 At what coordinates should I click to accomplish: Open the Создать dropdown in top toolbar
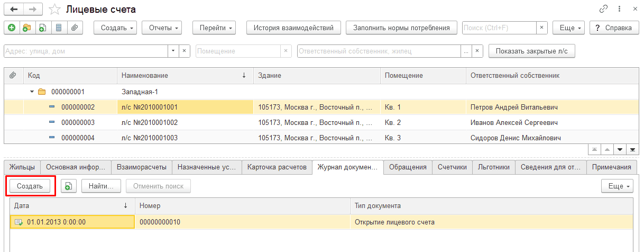(115, 28)
